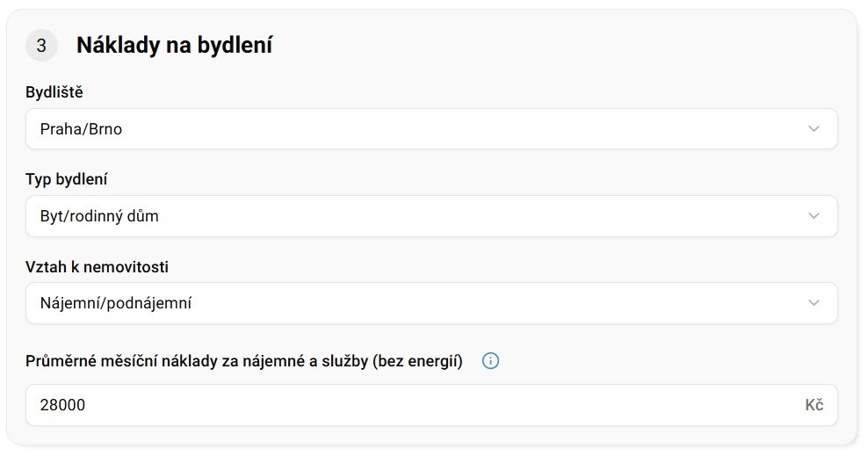Expand the Typ bydlení dropdown

(430, 216)
